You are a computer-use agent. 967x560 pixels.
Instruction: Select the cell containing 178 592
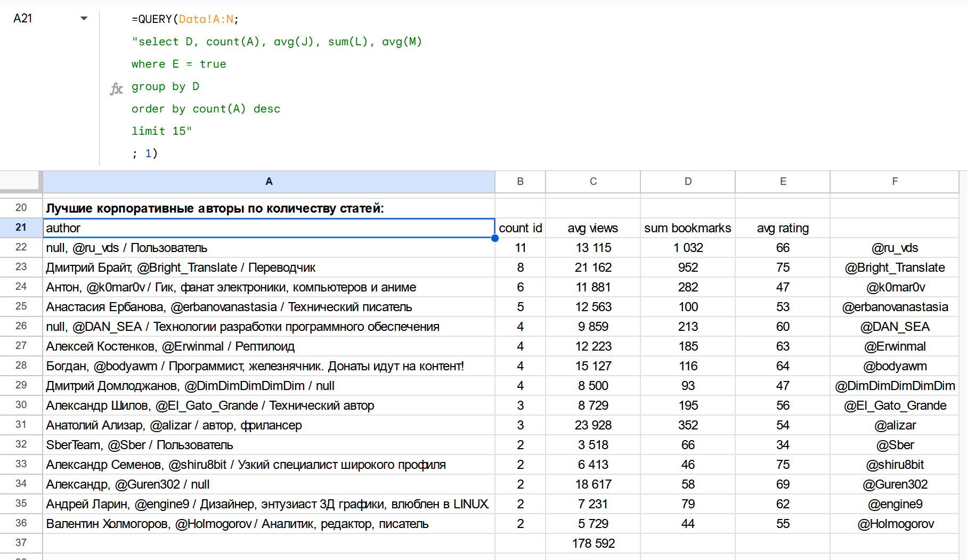coord(592,543)
